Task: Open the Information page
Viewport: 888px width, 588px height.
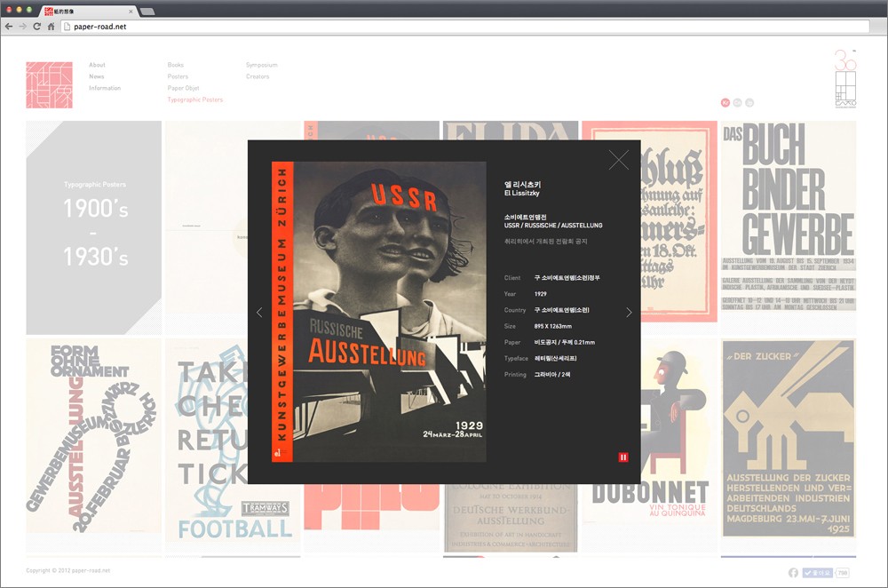Action: (x=105, y=88)
